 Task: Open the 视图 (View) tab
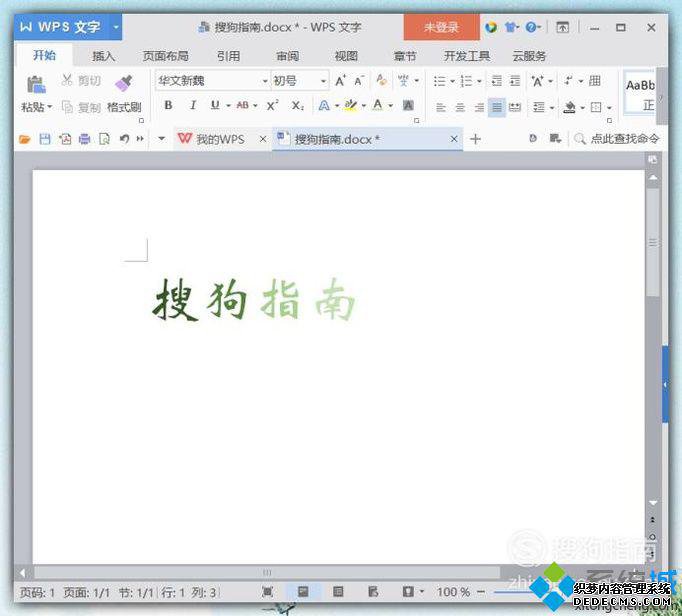coord(346,56)
